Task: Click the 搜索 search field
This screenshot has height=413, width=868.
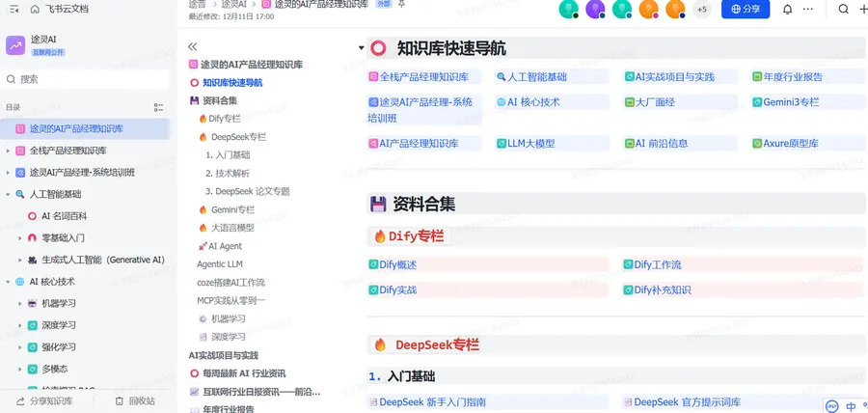Action: click(85, 79)
